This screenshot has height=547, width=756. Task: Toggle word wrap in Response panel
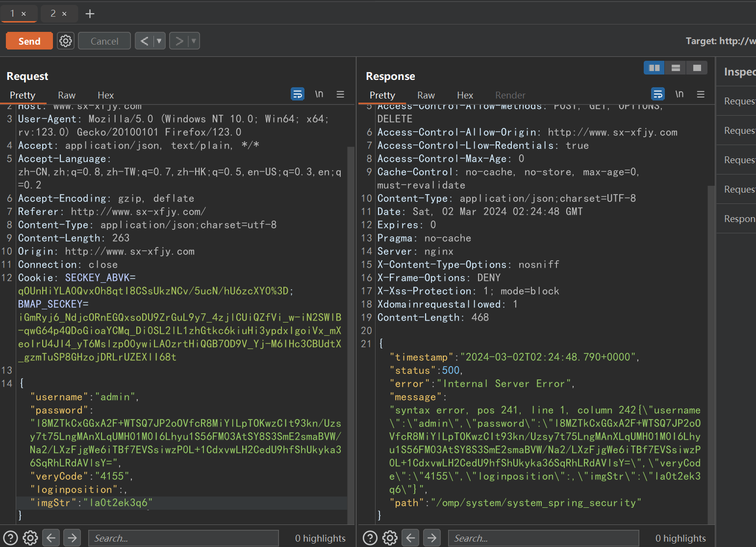click(658, 94)
